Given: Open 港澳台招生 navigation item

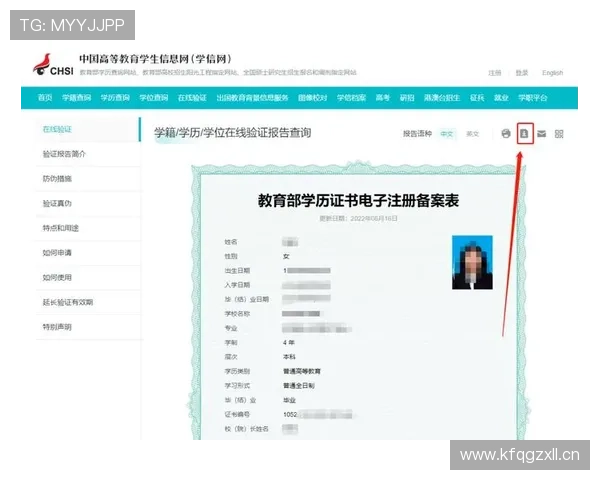Looking at the screenshot, I should point(442,98).
